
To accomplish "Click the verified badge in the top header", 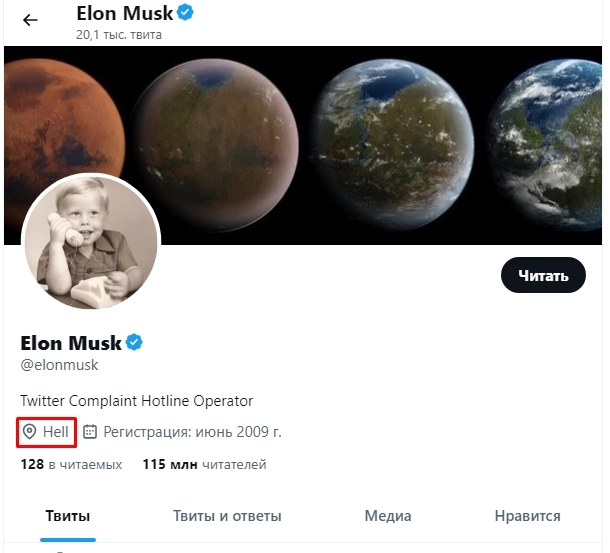I will click(x=186, y=13).
